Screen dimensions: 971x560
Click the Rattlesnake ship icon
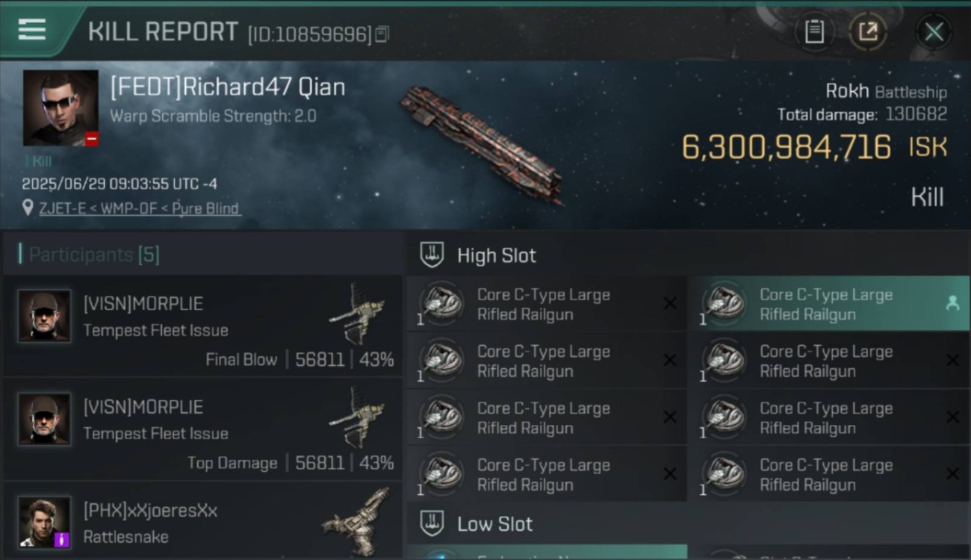click(x=357, y=521)
